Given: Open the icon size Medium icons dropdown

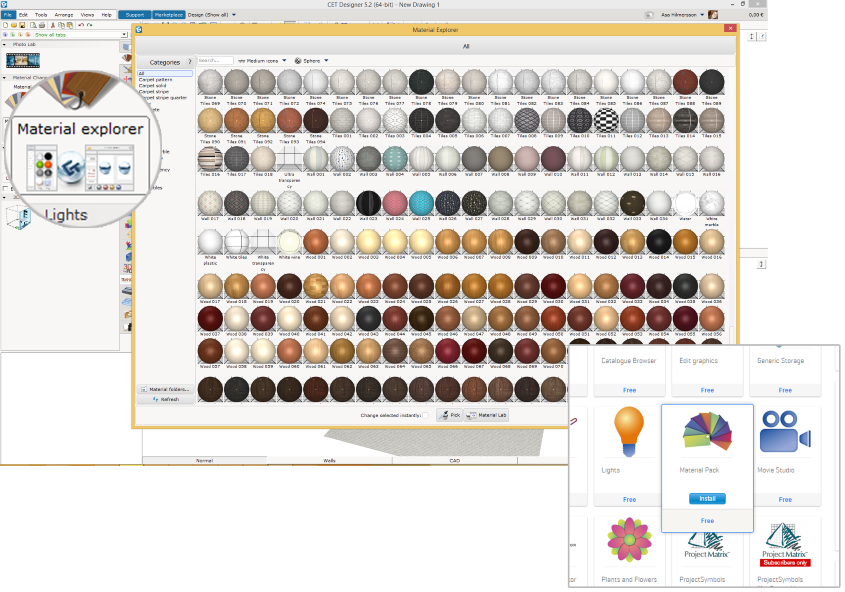Looking at the screenshot, I should pyautogui.click(x=262, y=61).
